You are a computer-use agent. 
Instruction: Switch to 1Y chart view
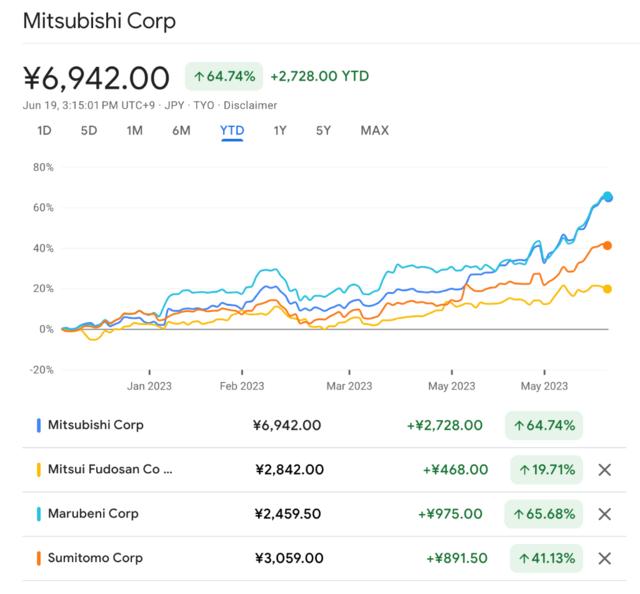point(280,130)
